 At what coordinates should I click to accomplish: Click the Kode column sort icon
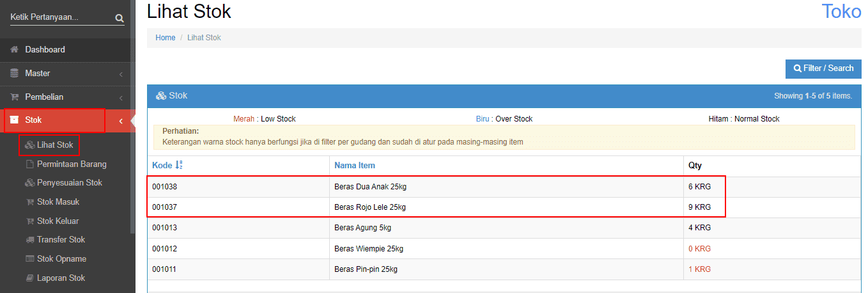pos(179,166)
